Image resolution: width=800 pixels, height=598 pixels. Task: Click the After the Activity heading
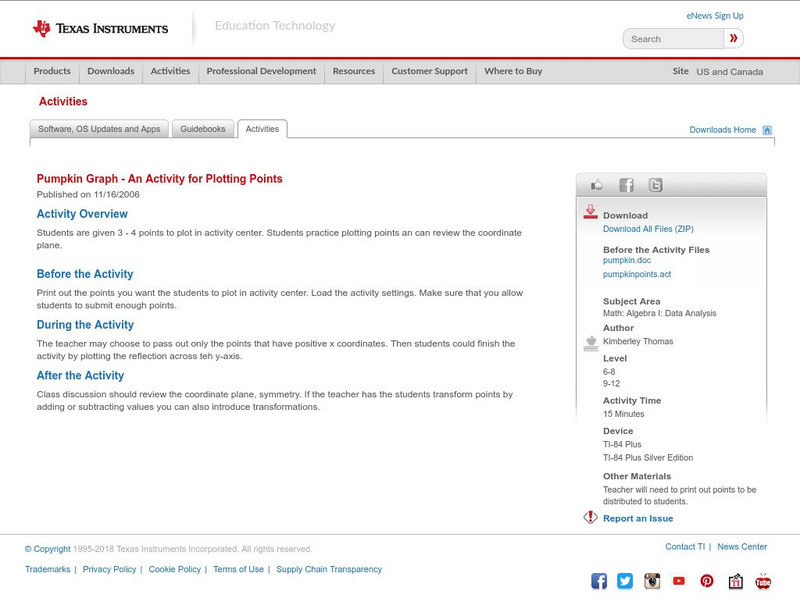[x=80, y=376]
